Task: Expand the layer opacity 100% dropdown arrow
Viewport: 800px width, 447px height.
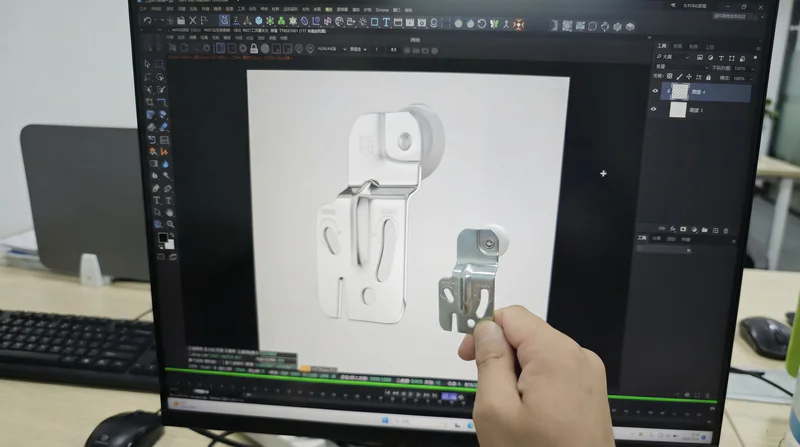Action: pos(753,68)
